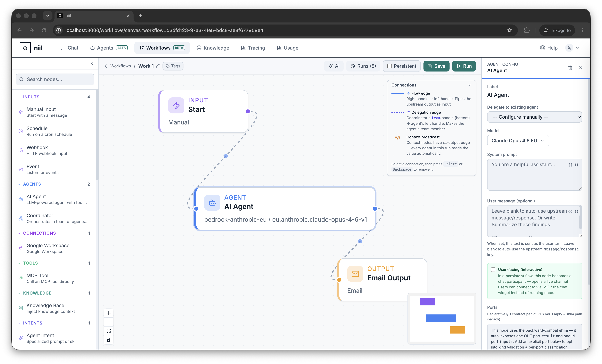Viewport: 602px width, 364px height.
Task: Click the Knowledge Base database icon
Action: tap(21, 308)
